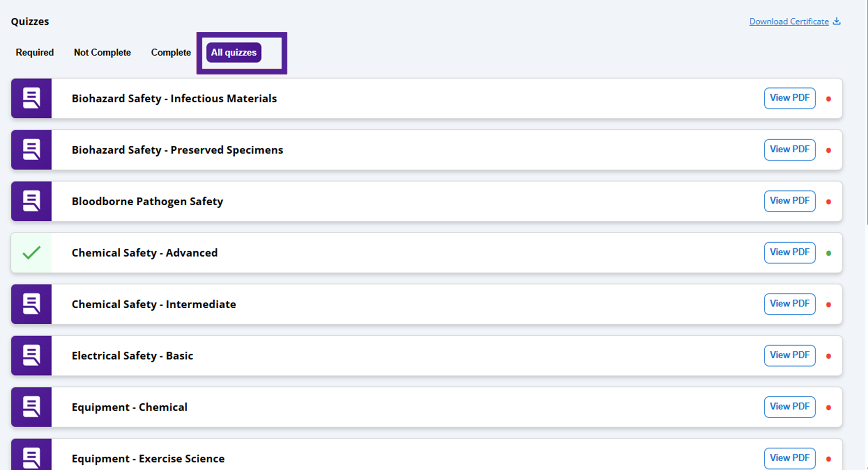Click the Download Certificate link
This screenshot has width=868, height=470.
(789, 22)
